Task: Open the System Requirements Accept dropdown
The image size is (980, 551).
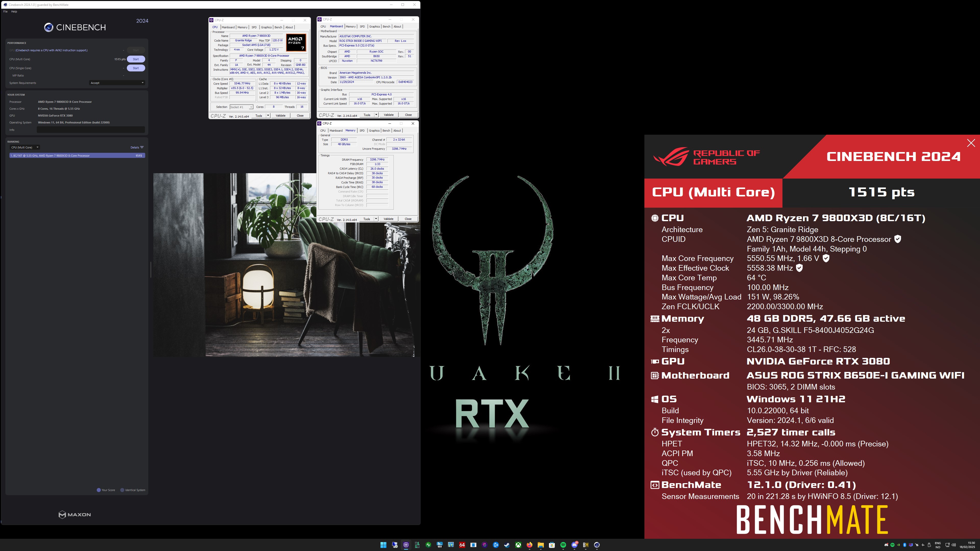Action: coord(117,83)
